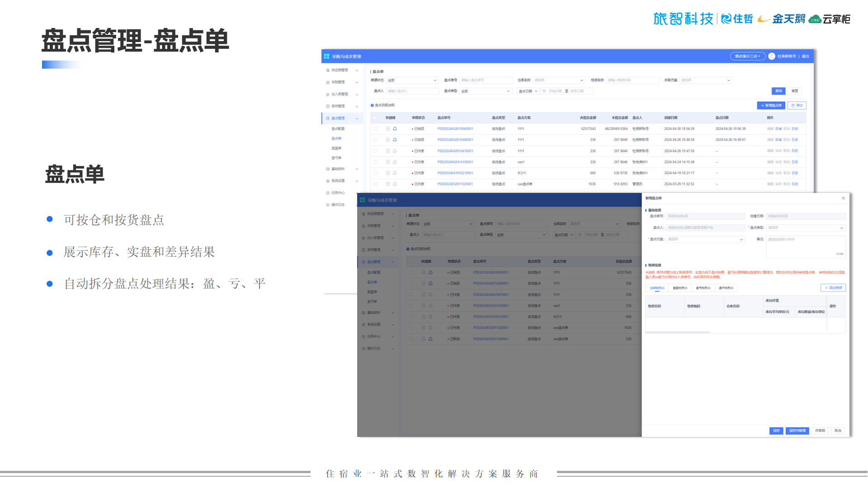
Task: Click the recycle icon in second table row
Action: [395, 140]
